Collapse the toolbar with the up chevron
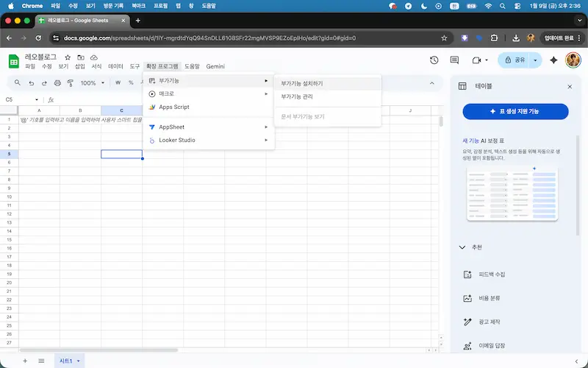 coord(431,83)
